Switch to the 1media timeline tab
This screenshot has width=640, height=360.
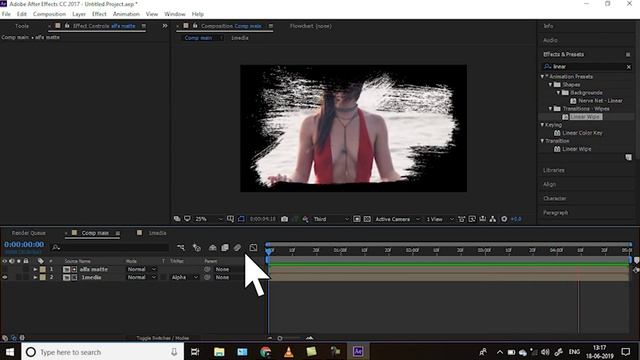(x=157, y=233)
